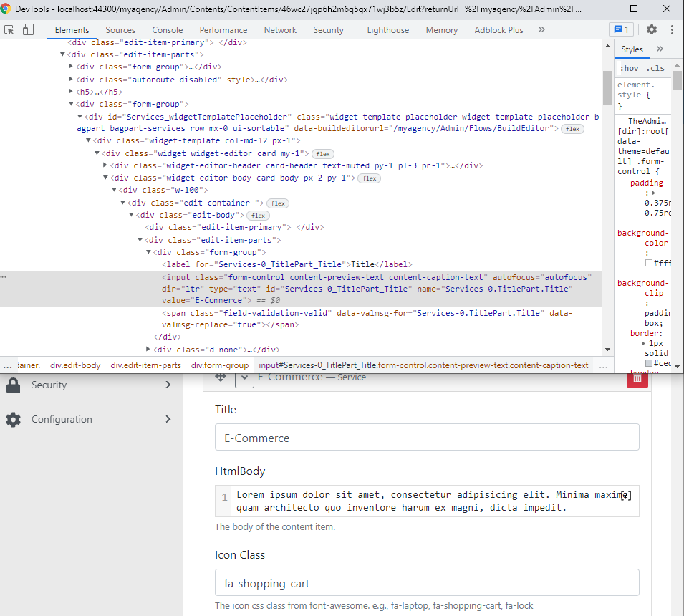Expand the Configuration menu chevron
Screen dimensions: 684x616
(168, 419)
